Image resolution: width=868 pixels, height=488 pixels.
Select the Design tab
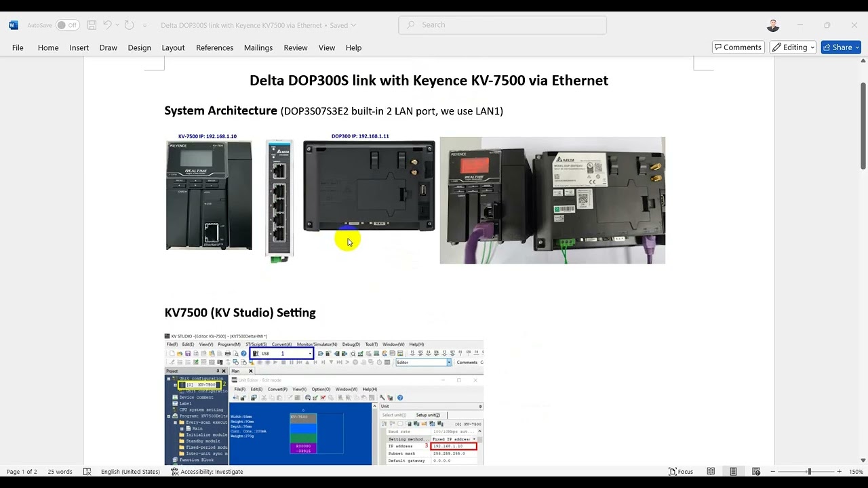(139, 47)
